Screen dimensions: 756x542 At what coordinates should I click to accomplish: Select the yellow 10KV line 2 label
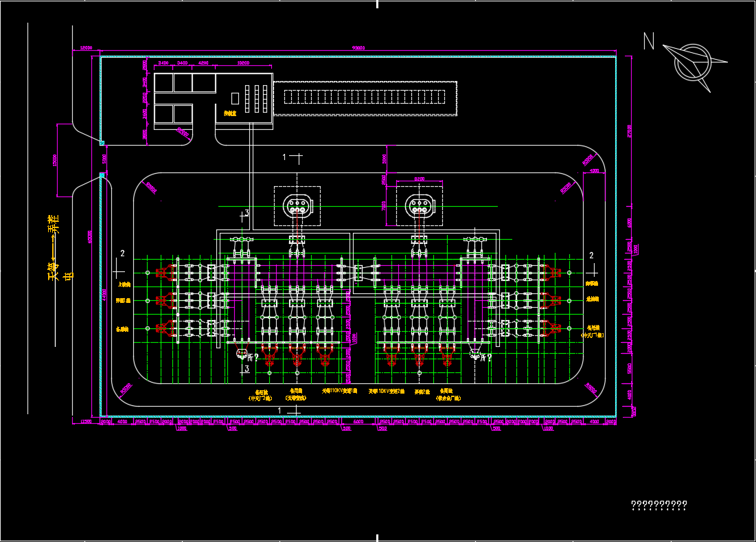(x=387, y=391)
